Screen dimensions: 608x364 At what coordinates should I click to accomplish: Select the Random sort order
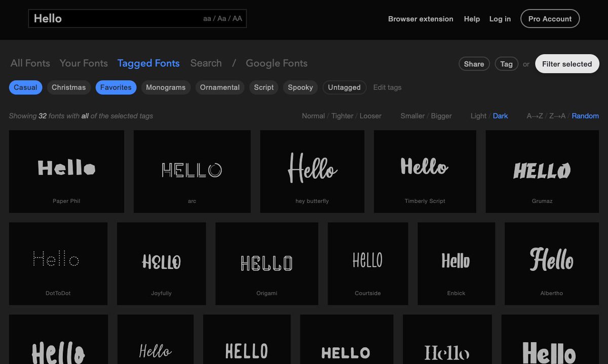tap(585, 116)
